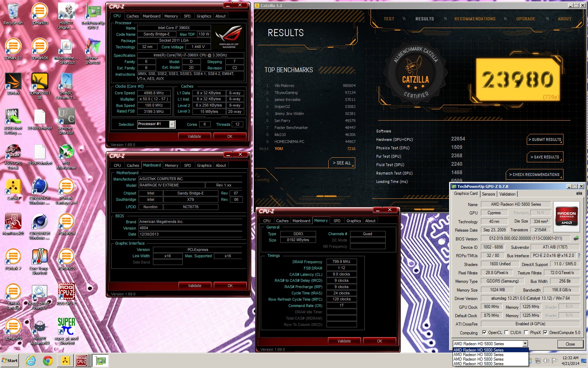Image resolution: width=588 pixels, height=368 pixels.
Task: Click CHECK RECOMMENDATIONS in Catzilla
Action: coord(534,175)
